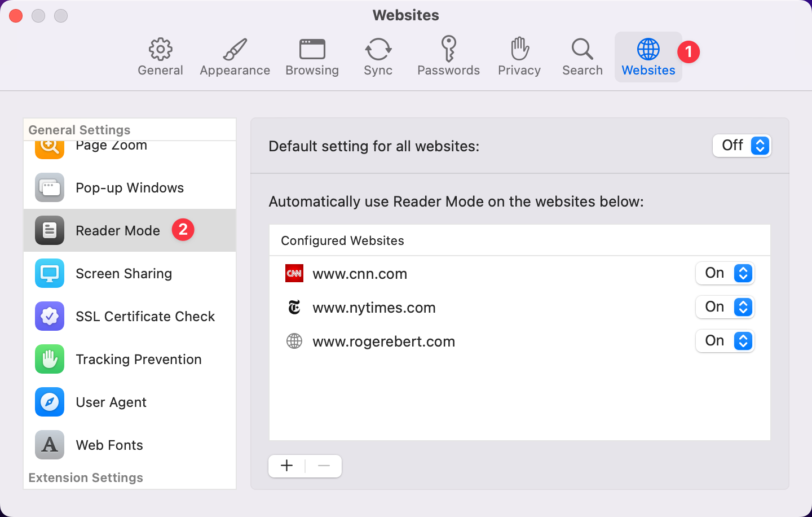The height and width of the screenshot is (517, 812).
Task: Open the On dropdown for www.rogerebert.com
Action: click(x=725, y=341)
